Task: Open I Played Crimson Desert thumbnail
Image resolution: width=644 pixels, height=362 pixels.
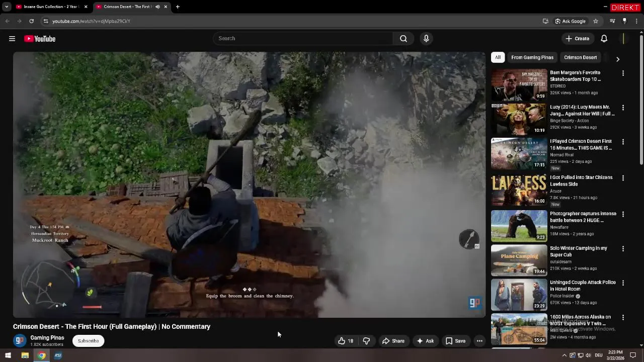Action: 519,153
